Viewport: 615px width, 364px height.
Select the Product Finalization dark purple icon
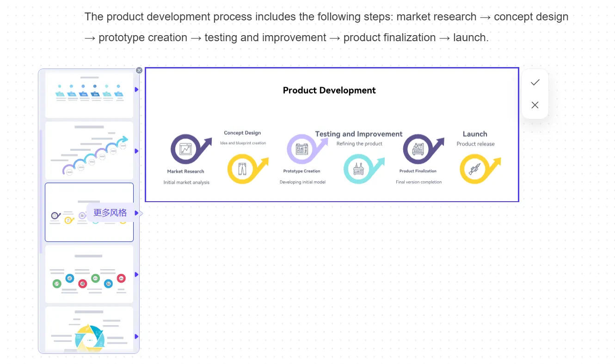pyautogui.click(x=418, y=149)
